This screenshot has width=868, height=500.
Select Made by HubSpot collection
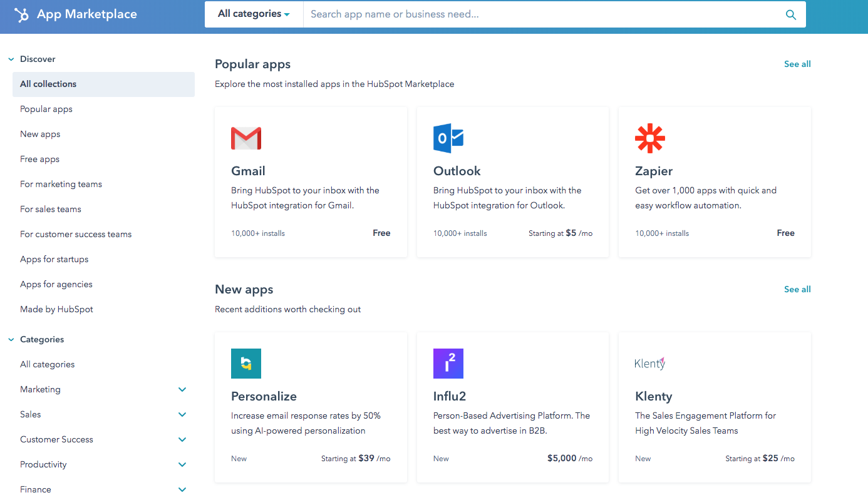tap(56, 309)
